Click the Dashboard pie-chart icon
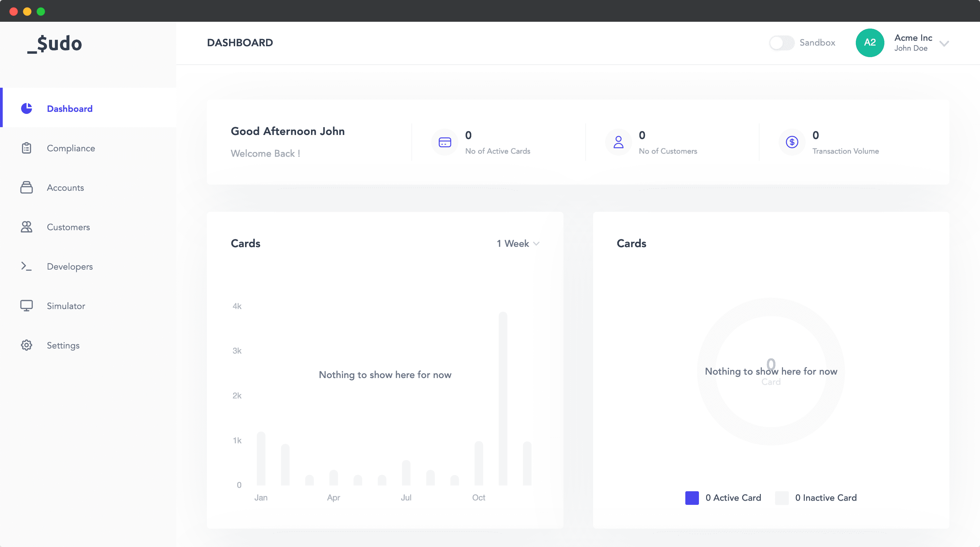980x547 pixels. click(x=26, y=109)
